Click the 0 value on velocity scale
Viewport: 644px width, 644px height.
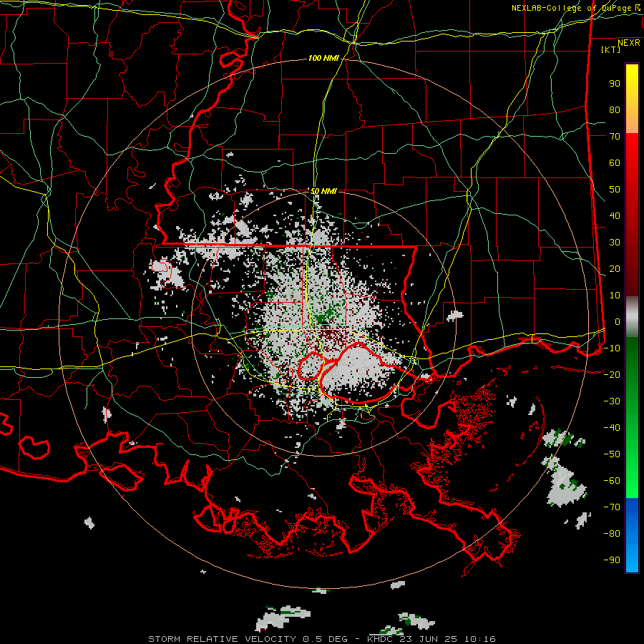click(x=618, y=322)
